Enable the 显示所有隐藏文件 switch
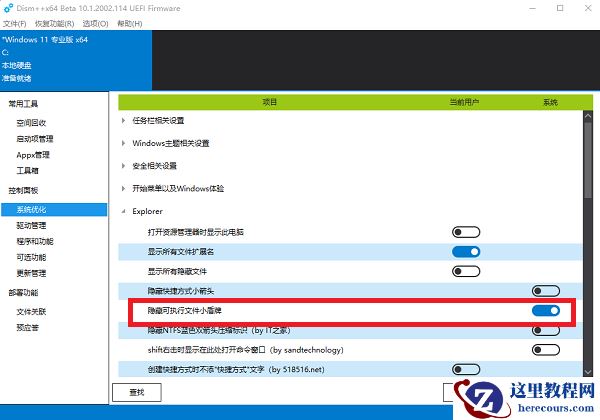600x420 pixels. click(466, 272)
